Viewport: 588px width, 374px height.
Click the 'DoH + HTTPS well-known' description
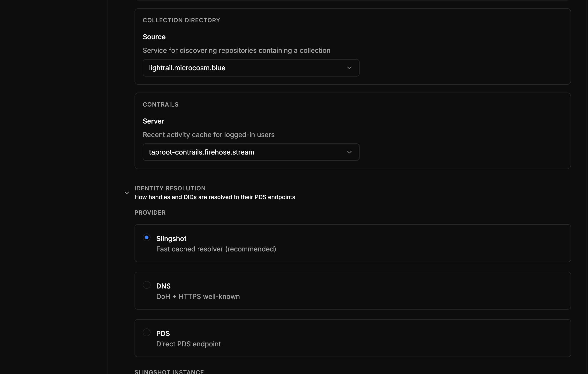coord(198,296)
